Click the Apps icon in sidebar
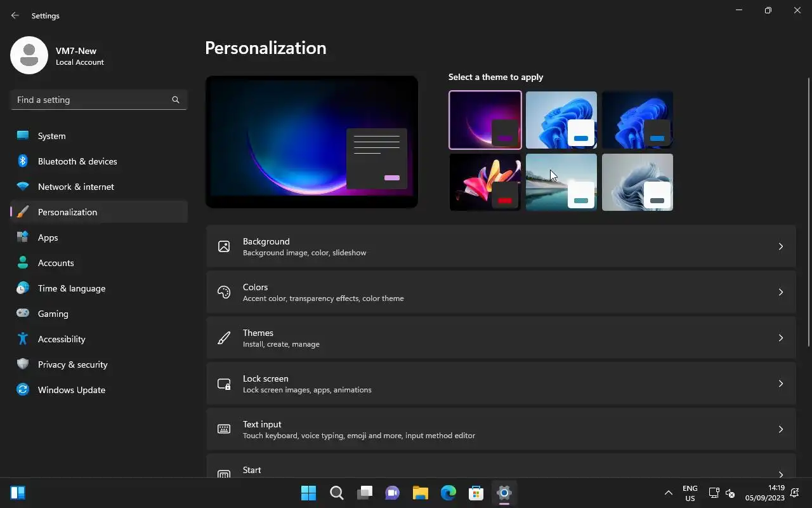The image size is (812, 508). (x=23, y=237)
